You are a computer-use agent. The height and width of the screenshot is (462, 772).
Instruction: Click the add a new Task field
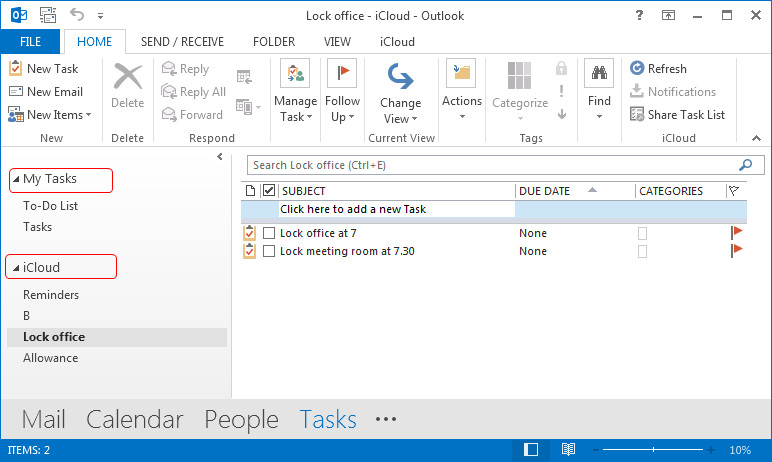(x=396, y=210)
